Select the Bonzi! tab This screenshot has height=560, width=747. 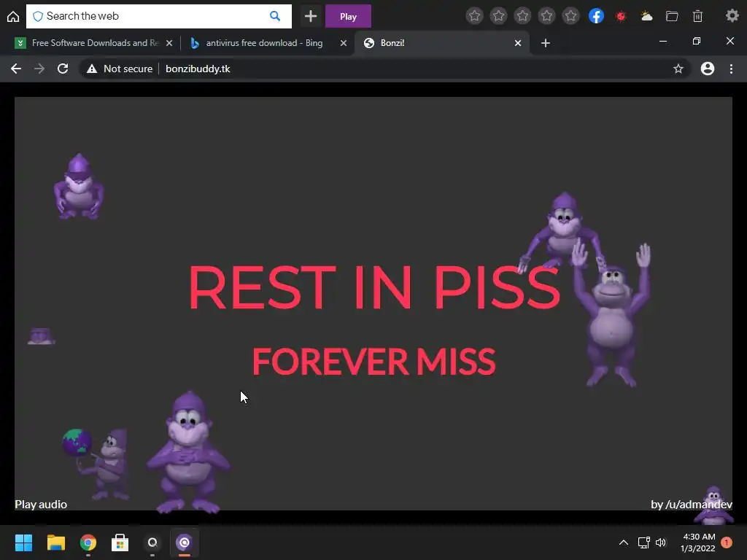[x=441, y=43]
